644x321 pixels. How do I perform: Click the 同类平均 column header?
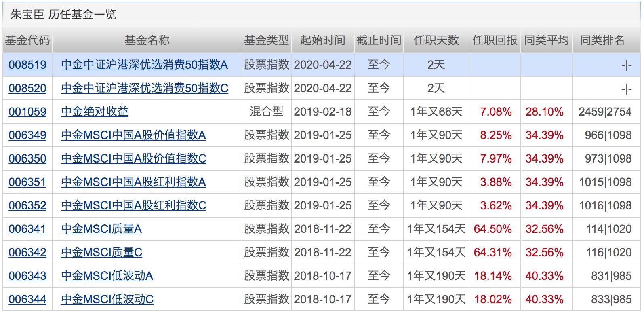(x=547, y=40)
